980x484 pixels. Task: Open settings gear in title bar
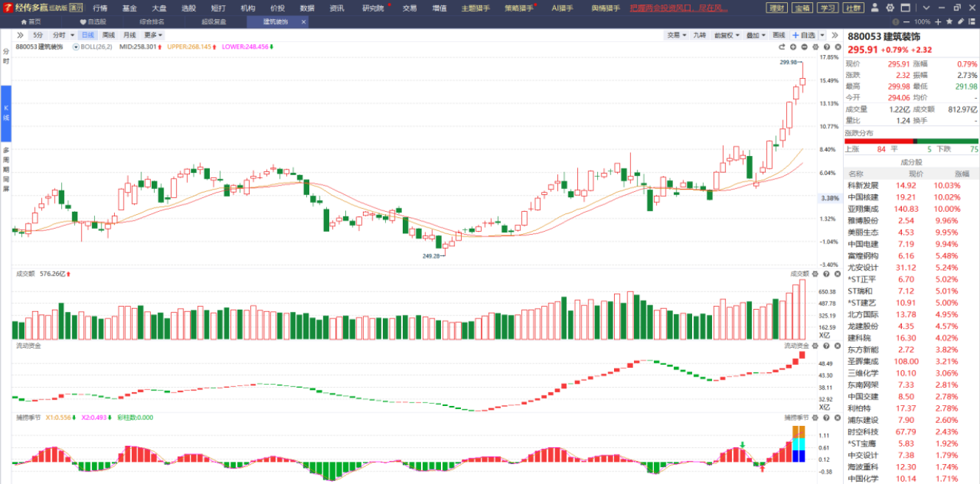890,7
